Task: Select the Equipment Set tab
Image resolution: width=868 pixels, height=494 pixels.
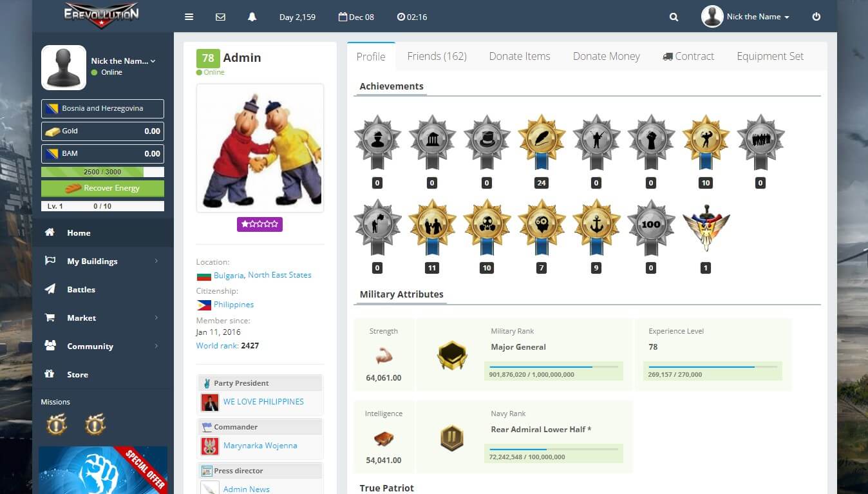Action: pos(769,56)
